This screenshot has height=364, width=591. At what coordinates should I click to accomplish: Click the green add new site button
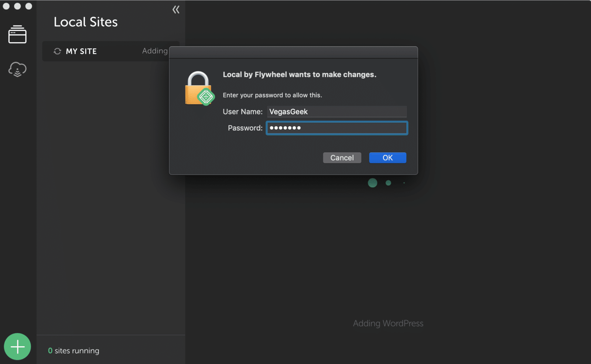coord(17,347)
